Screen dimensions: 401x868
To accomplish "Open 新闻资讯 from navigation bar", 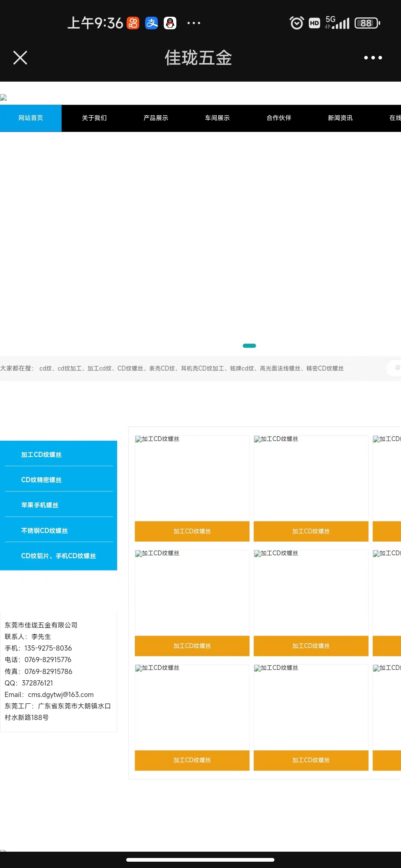I will point(340,118).
